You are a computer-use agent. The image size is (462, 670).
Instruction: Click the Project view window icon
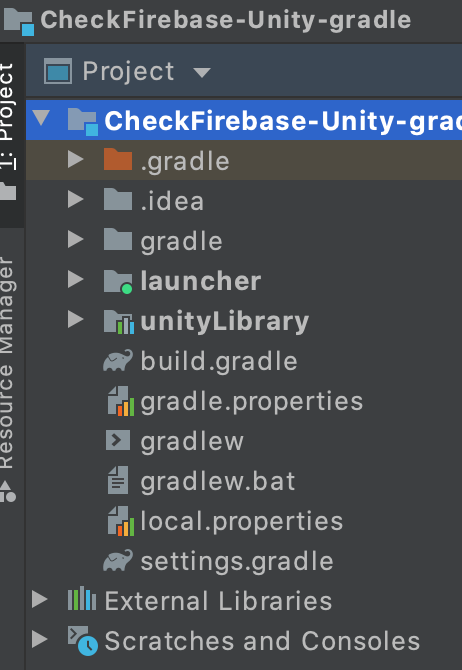pyautogui.click(x=58, y=71)
